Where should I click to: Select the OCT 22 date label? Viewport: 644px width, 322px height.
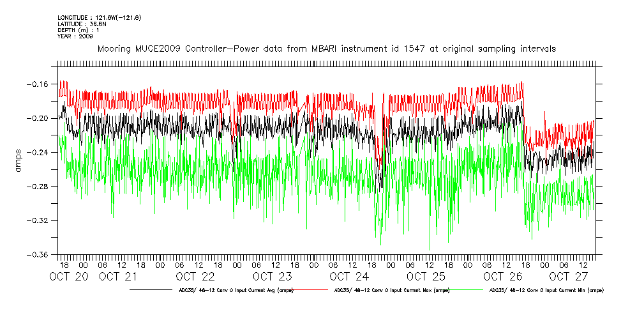[x=195, y=277]
